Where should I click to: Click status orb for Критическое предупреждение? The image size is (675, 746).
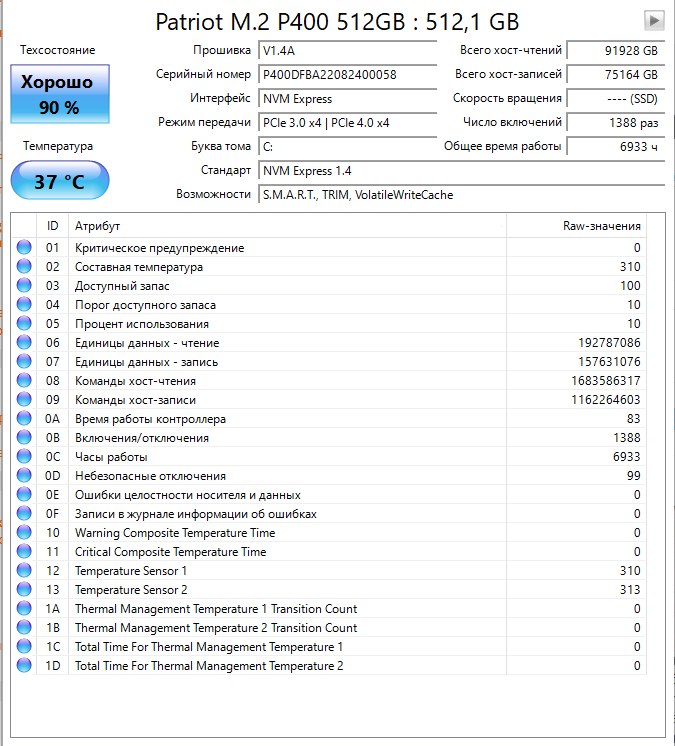coord(24,247)
